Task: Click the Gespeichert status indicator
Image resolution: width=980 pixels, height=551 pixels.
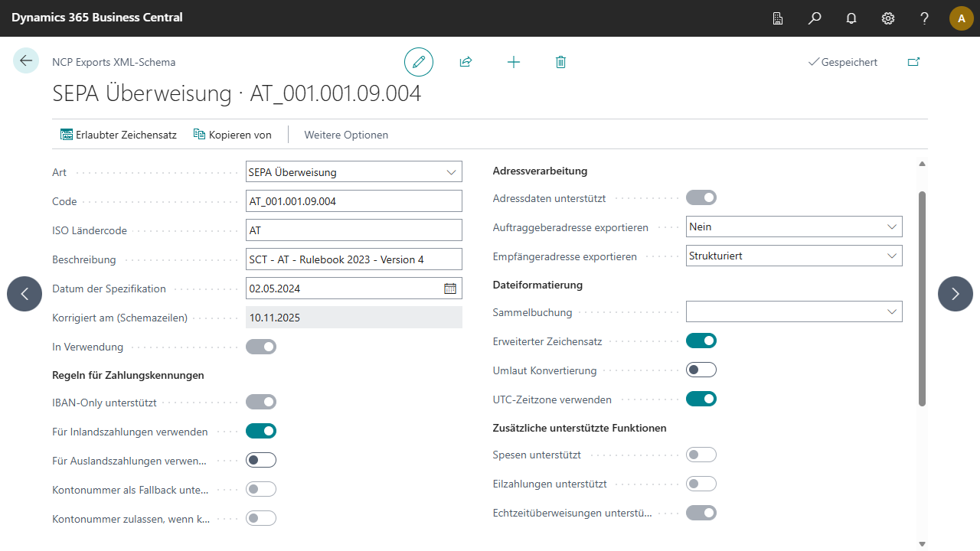Action: (843, 62)
